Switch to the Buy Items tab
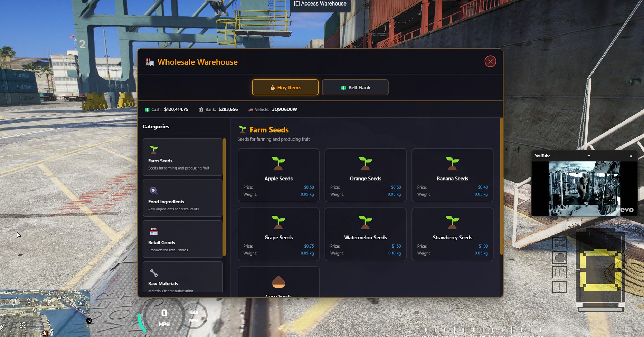The width and height of the screenshot is (644, 337). (x=285, y=87)
